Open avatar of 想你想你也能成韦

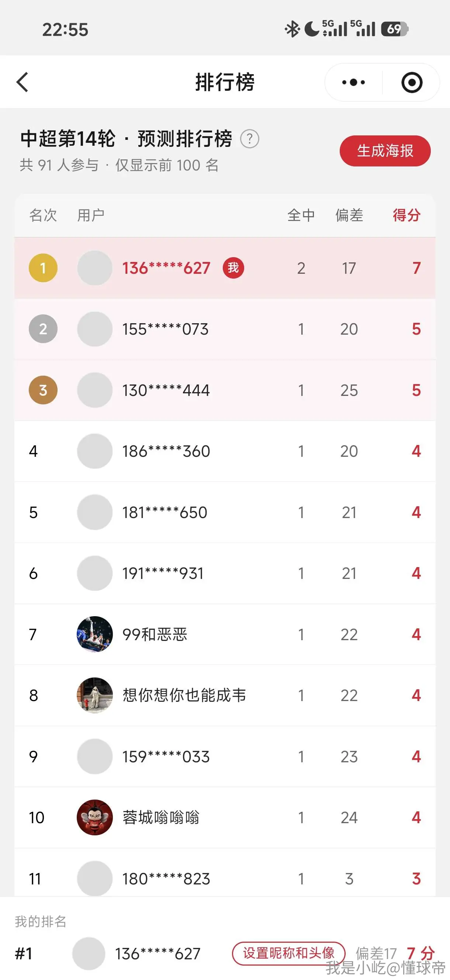[x=95, y=695]
